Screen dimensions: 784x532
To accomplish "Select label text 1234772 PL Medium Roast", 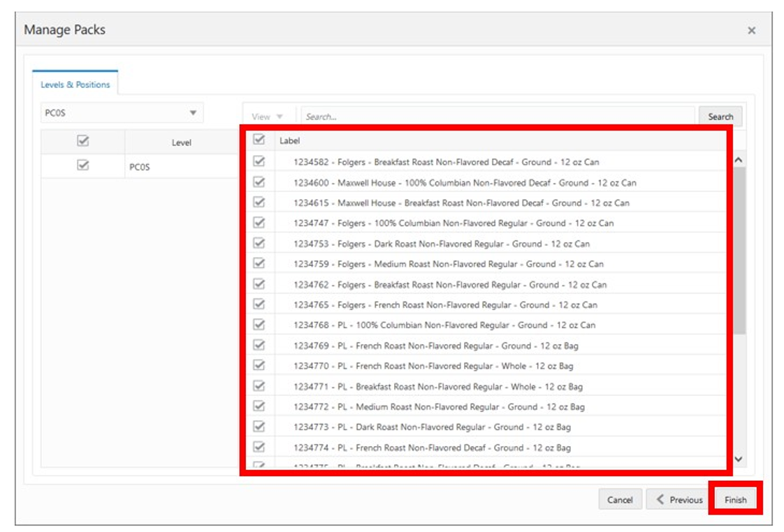I will 439,407.
